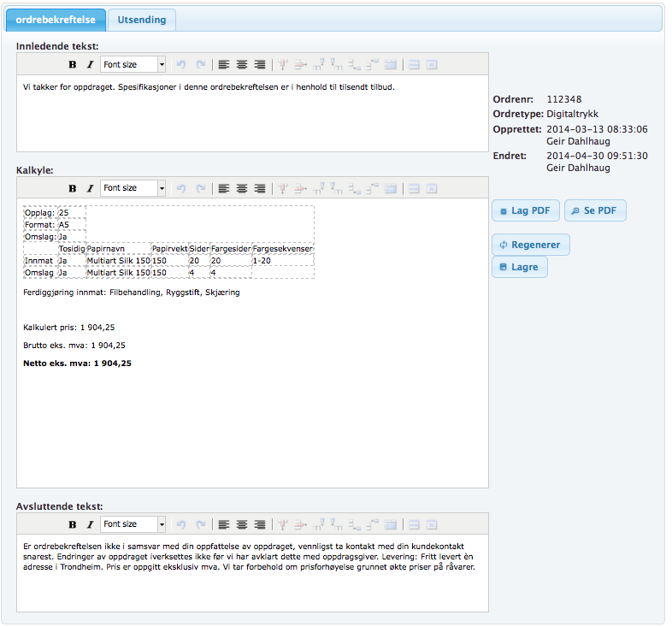Click align left icon in Innledende tekst toolbar
The image size is (672, 627).
pos(224,64)
